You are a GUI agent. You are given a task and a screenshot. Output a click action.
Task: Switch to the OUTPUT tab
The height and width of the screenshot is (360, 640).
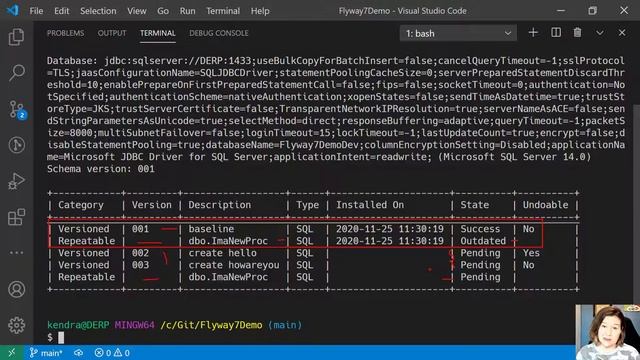click(x=112, y=33)
